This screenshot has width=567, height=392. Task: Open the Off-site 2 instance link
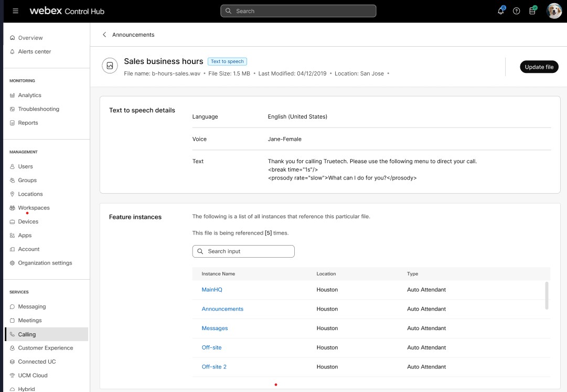(214, 367)
